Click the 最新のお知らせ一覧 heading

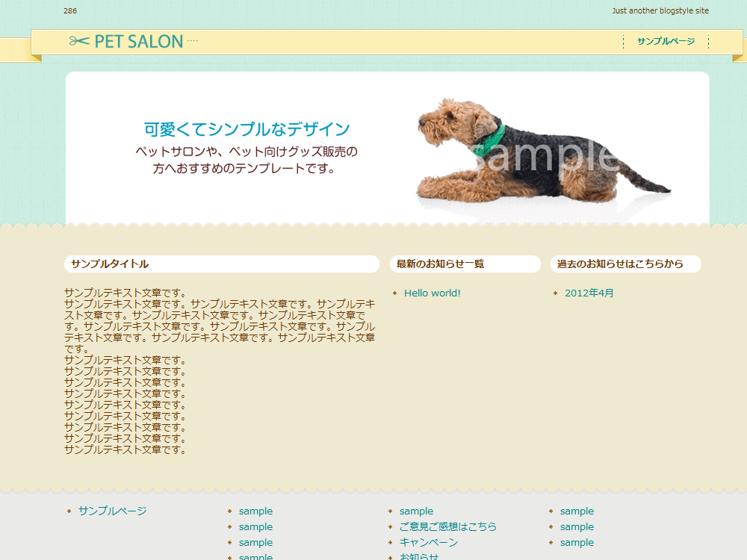440,264
